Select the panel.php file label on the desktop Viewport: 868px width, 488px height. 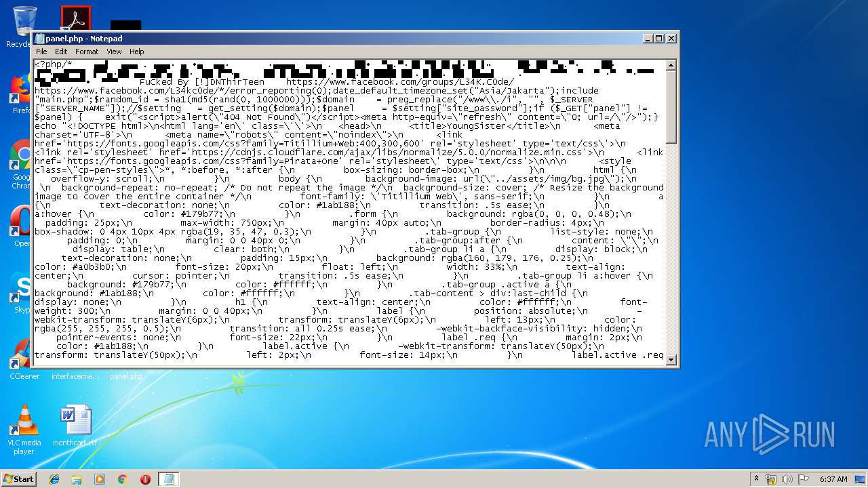126,376
